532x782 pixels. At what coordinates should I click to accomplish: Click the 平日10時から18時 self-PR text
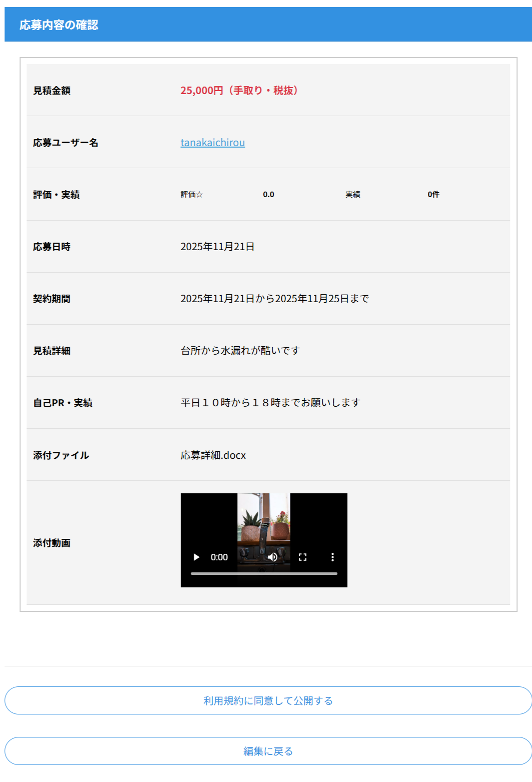(x=270, y=403)
